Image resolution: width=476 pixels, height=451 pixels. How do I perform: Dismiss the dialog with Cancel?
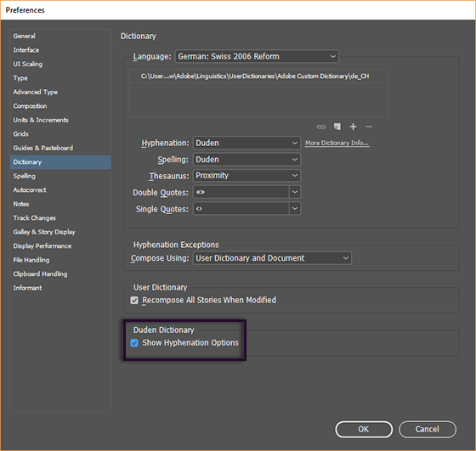click(427, 429)
